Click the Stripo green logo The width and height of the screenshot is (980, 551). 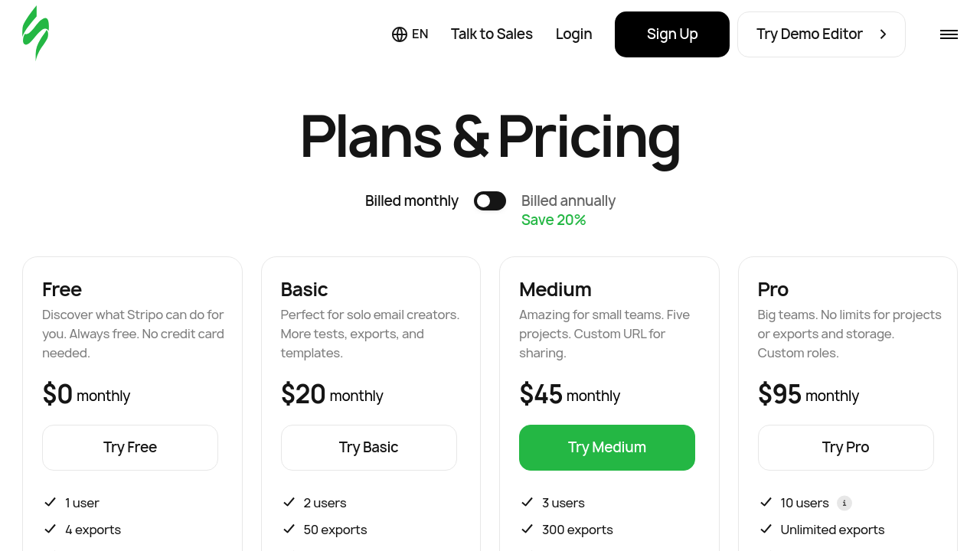coord(35,34)
